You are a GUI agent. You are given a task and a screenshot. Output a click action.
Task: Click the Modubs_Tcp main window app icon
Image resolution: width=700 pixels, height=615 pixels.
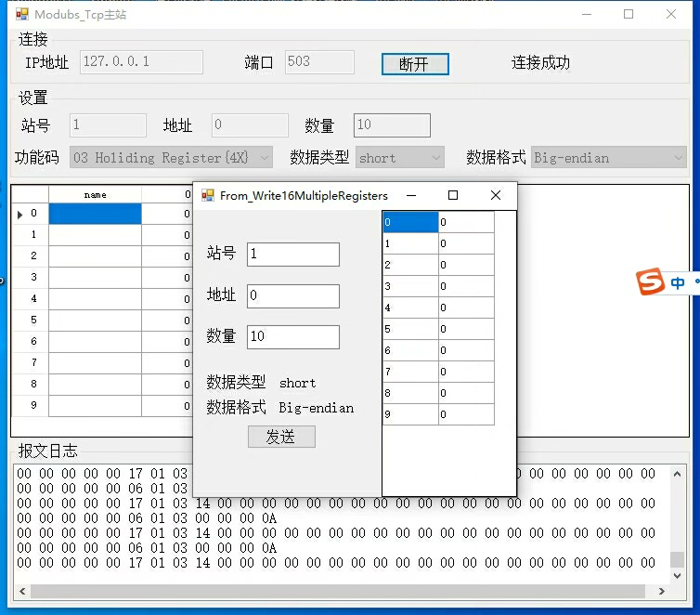pos(21,15)
